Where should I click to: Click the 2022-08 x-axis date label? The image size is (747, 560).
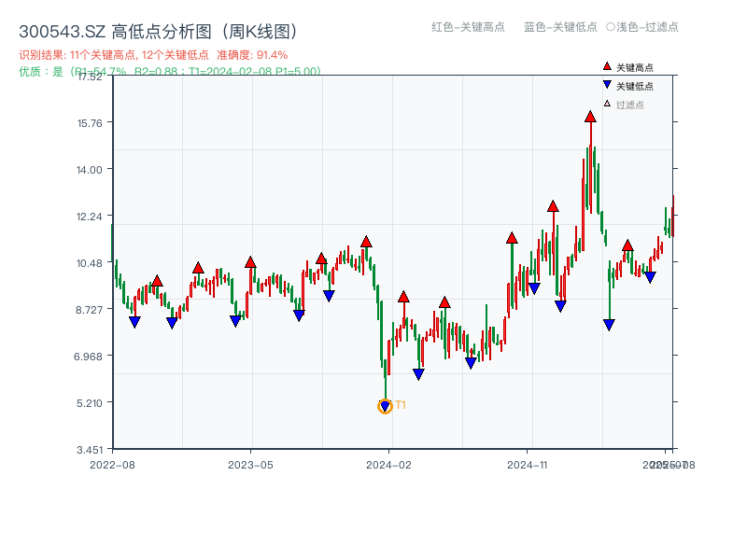(112, 465)
